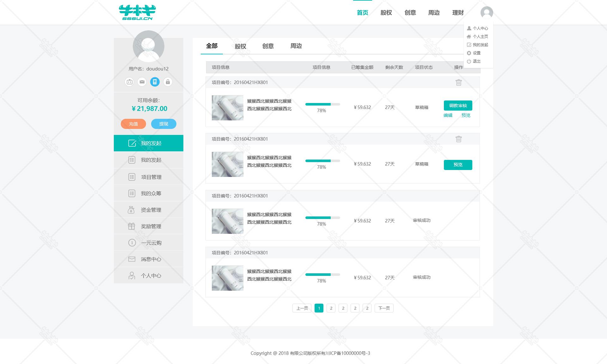This screenshot has width=607, height=364.
Task: Go to 周边 in the top navigation bar
Action: (x=434, y=13)
